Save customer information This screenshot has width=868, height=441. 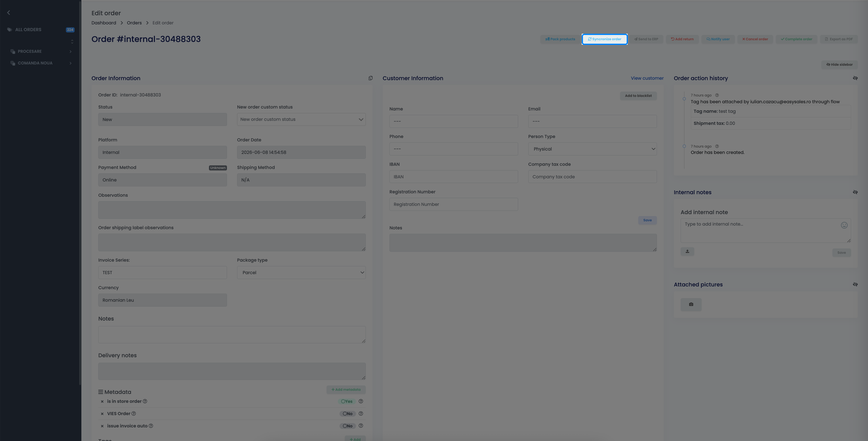pyautogui.click(x=647, y=220)
